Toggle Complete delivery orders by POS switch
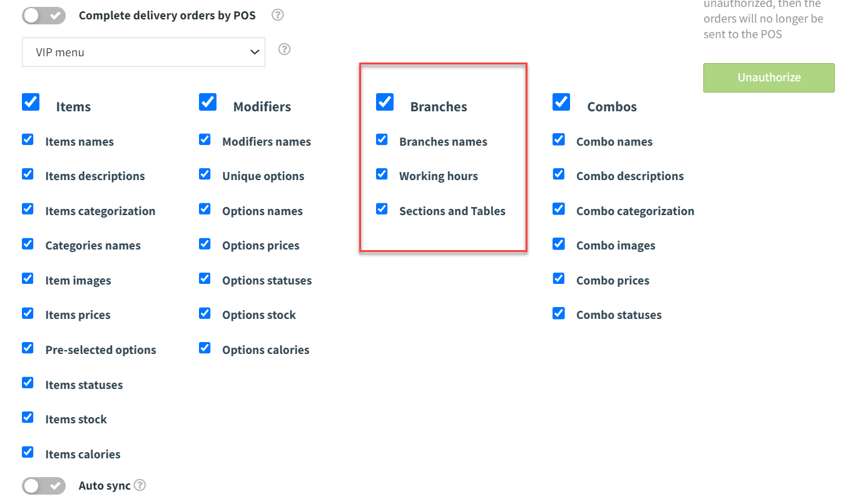The image size is (851, 504). point(44,16)
